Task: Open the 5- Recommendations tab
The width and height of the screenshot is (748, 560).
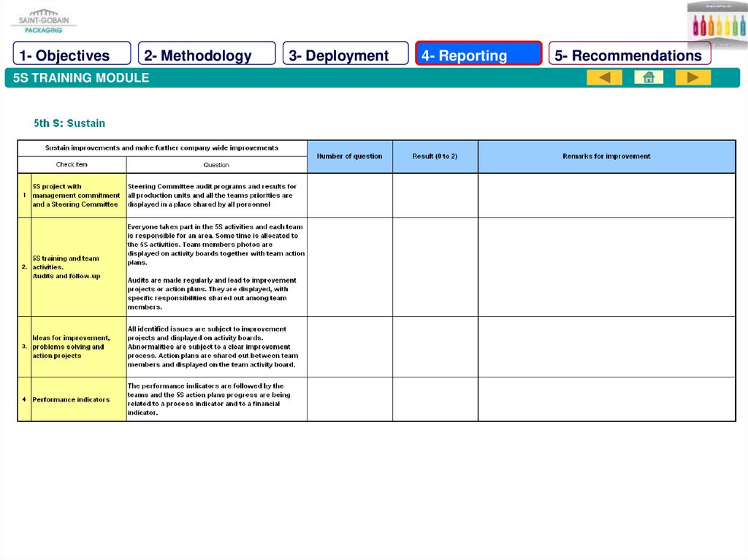Action: (629, 55)
